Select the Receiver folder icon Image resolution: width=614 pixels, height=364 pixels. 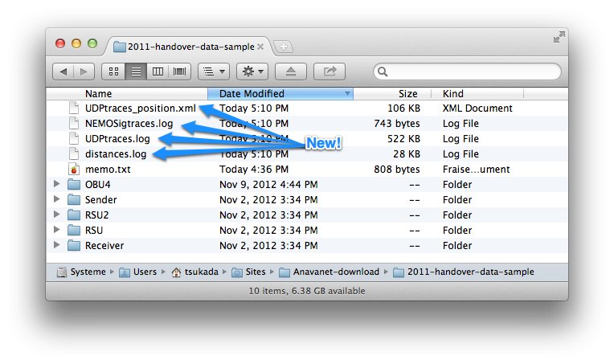coord(74,245)
